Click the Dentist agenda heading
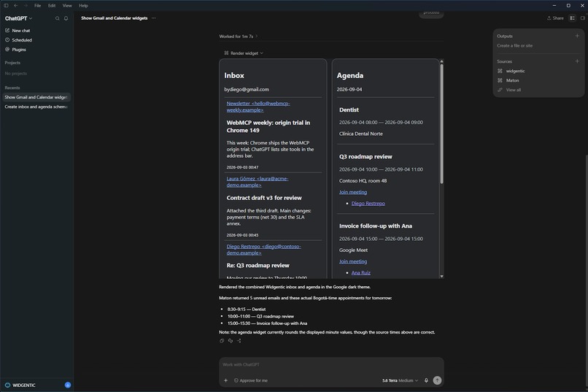The height and width of the screenshot is (392, 588). pos(349,110)
